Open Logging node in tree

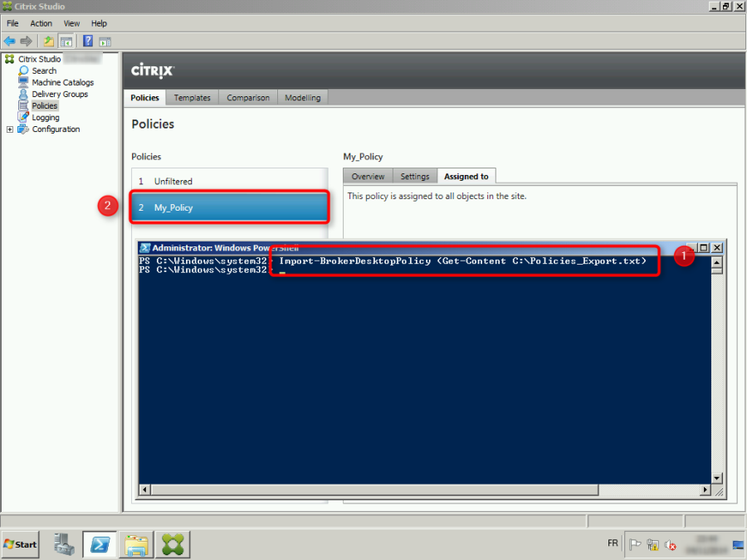coord(46,118)
